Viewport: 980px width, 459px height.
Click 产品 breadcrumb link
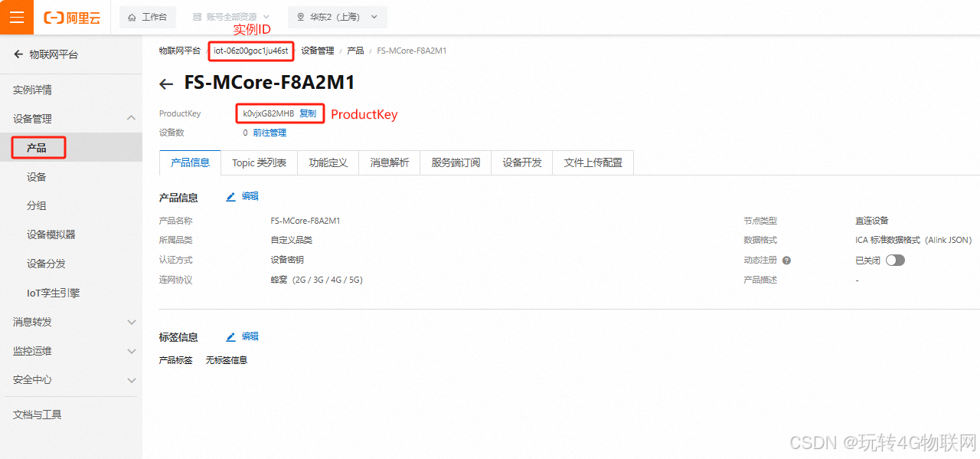(355, 51)
